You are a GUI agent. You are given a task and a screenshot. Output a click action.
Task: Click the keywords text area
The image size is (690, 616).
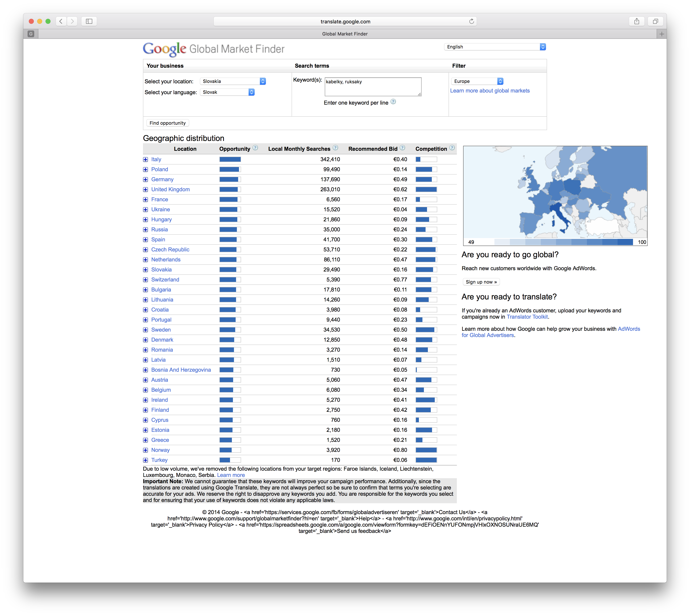(x=373, y=87)
